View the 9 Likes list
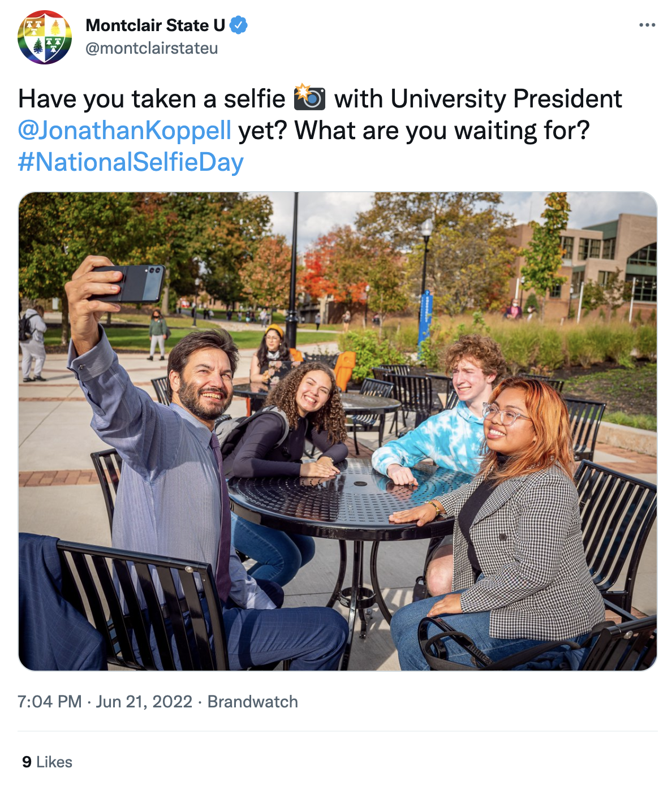 point(48,762)
